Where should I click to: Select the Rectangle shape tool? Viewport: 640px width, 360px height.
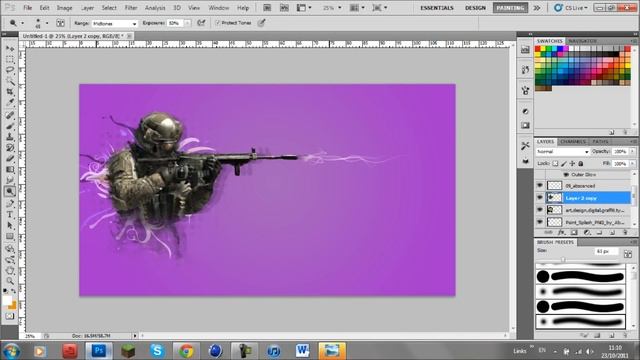[10, 236]
